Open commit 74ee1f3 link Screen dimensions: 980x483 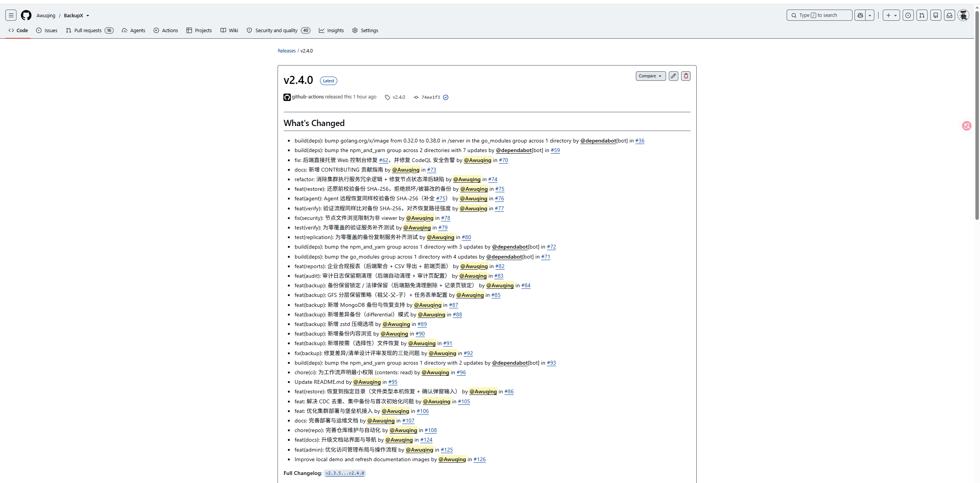pyautogui.click(x=431, y=97)
